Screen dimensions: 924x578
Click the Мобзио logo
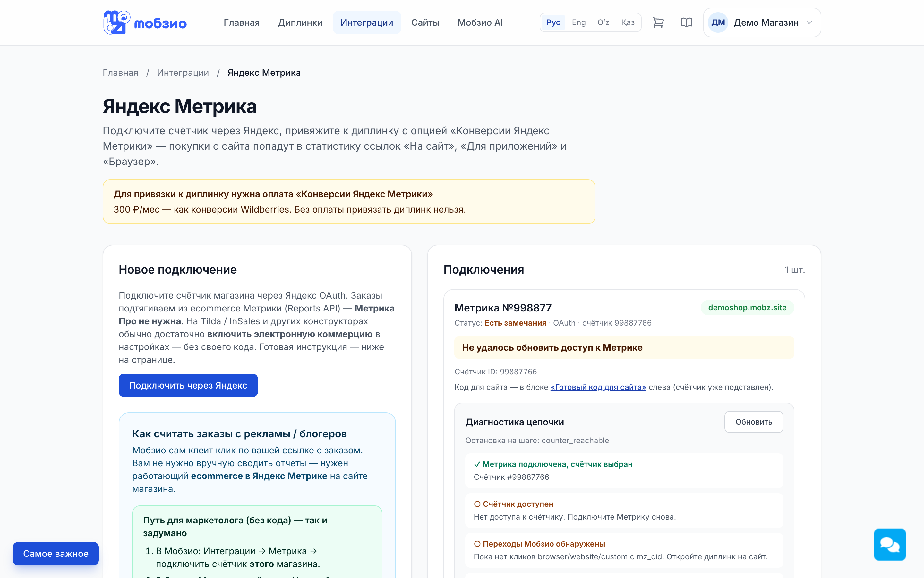click(145, 22)
